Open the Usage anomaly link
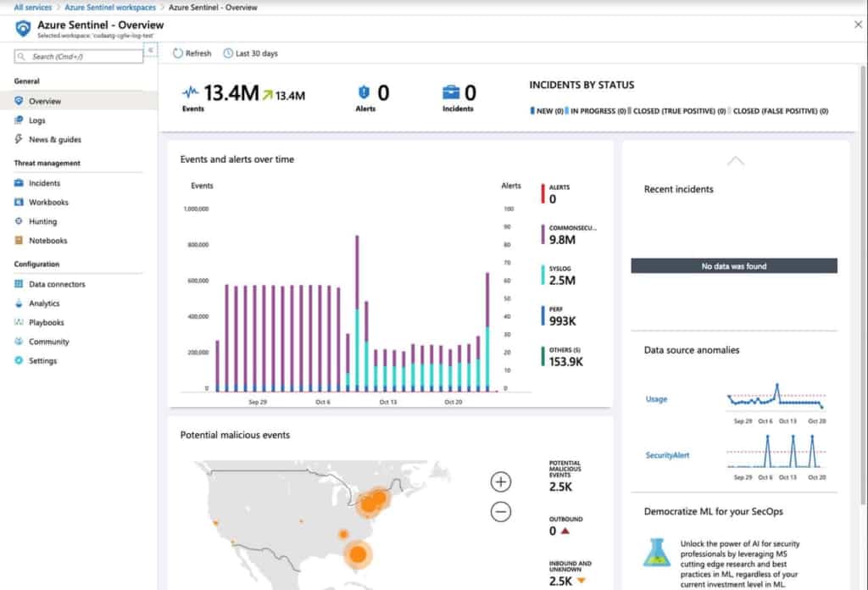Viewport: 868px width, 590px height. pyautogui.click(x=656, y=398)
